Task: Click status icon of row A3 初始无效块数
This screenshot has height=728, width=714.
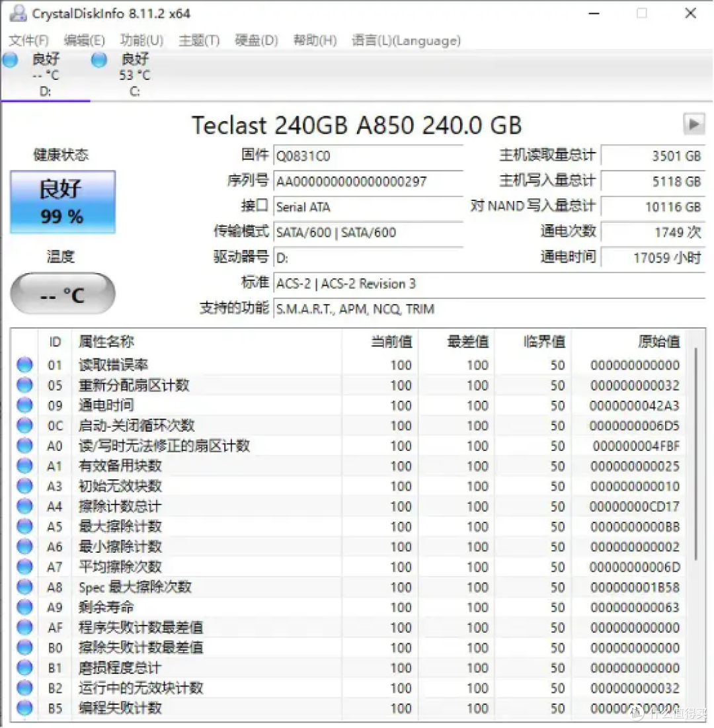Action: (24, 486)
